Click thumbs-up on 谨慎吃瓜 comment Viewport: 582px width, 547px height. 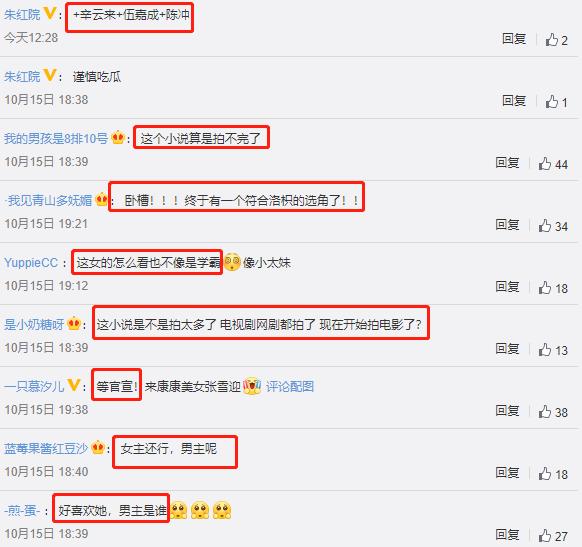point(552,101)
